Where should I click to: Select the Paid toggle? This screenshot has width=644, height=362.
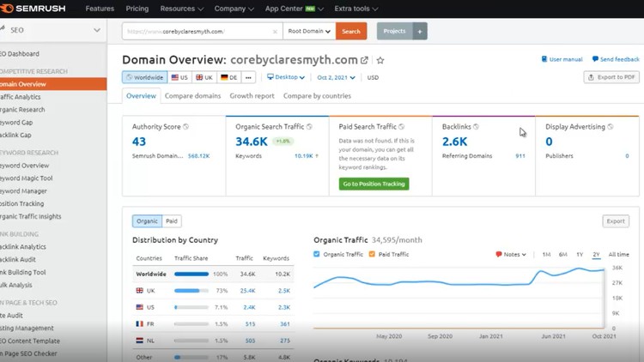click(x=172, y=221)
